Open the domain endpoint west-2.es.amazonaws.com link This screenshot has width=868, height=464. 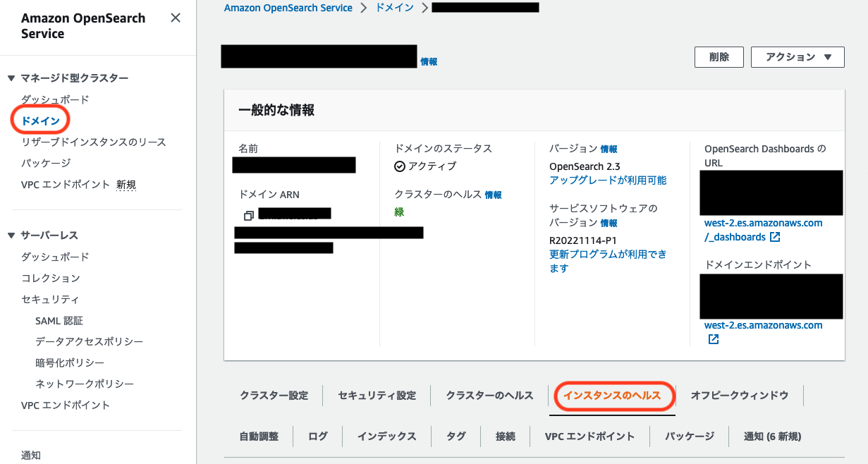click(x=763, y=325)
